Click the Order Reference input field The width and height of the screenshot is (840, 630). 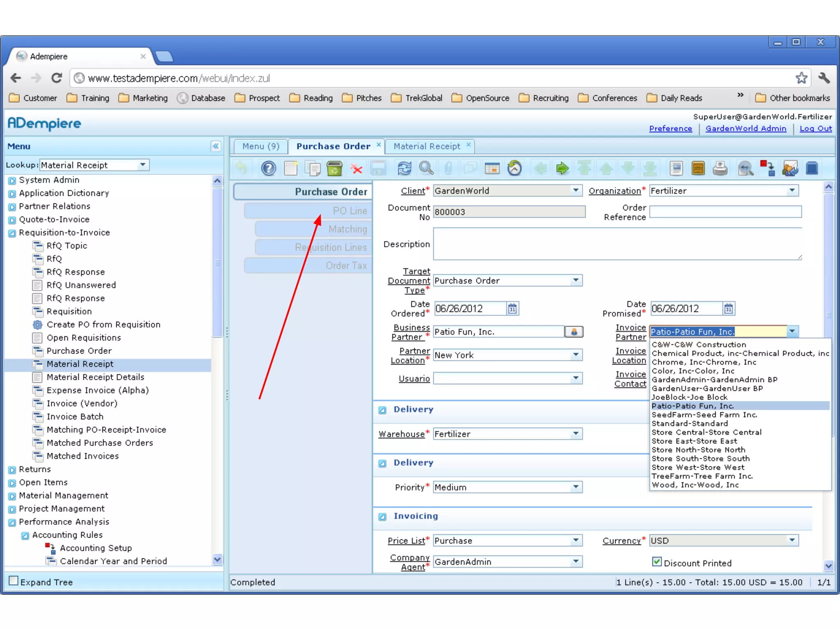725,212
